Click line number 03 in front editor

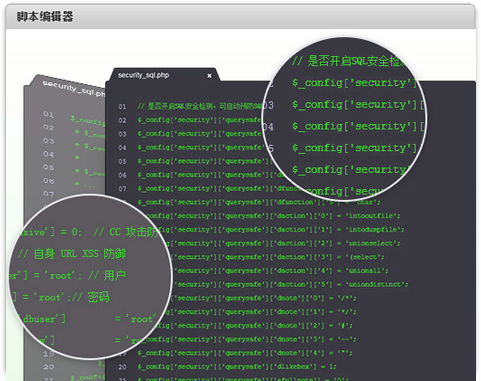click(x=122, y=134)
